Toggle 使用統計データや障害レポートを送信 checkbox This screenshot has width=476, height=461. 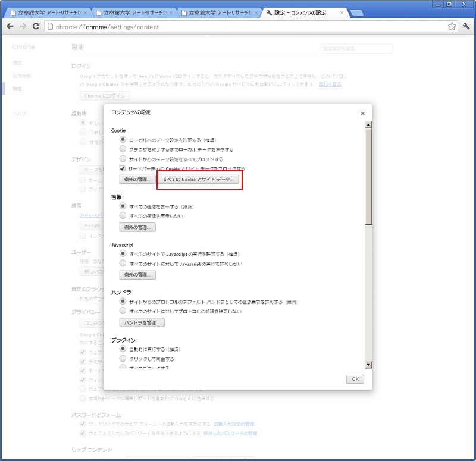pyautogui.click(x=83, y=398)
